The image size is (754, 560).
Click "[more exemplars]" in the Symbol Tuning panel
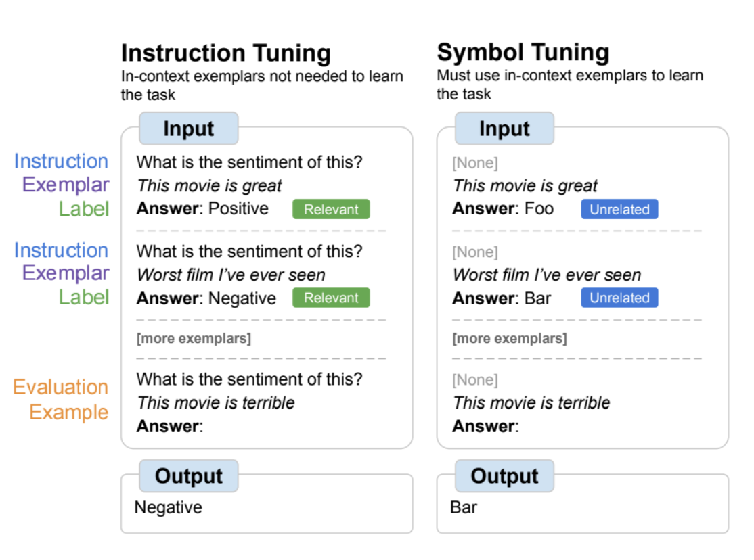(x=510, y=338)
